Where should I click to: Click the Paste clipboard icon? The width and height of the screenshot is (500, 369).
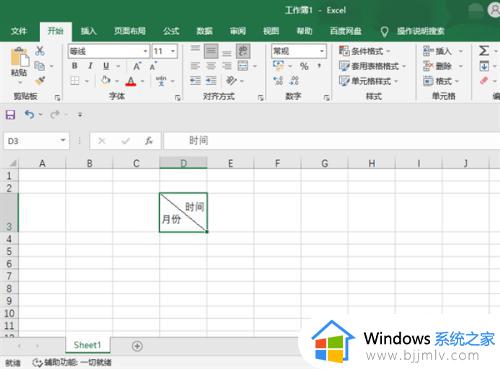pos(19,57)
